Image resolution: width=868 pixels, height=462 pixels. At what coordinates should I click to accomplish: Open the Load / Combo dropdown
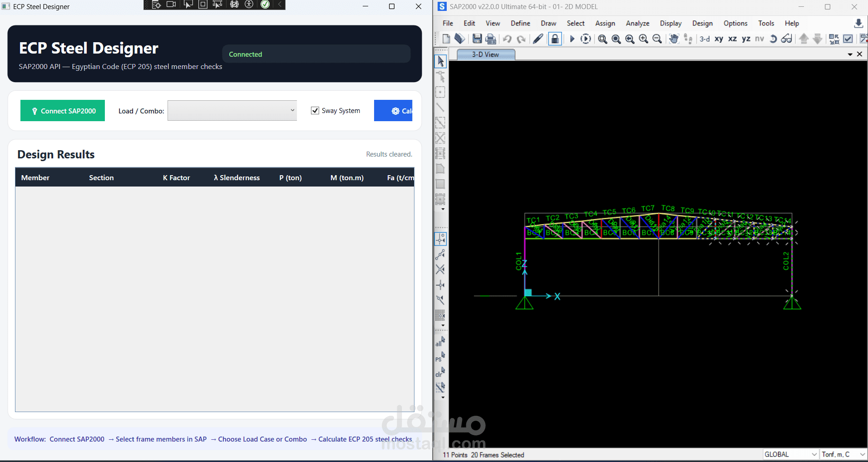(x=232, y=111)
